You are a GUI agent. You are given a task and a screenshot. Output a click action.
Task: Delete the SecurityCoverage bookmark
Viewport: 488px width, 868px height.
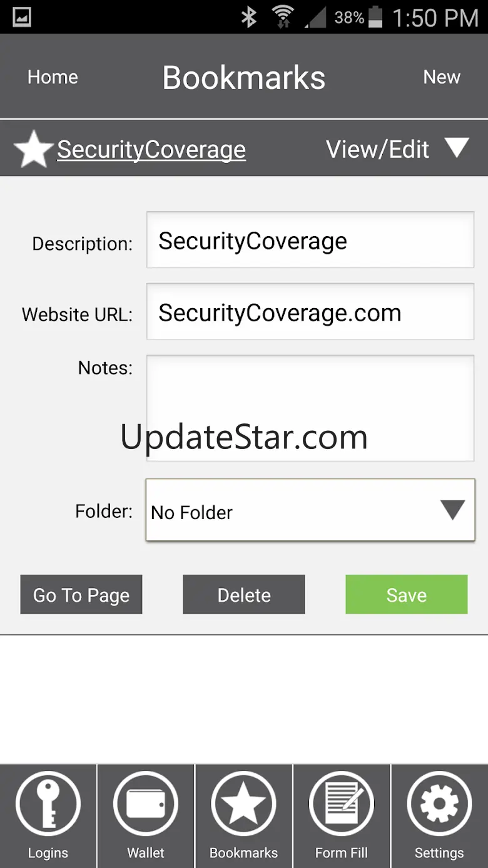pyautogui.click(x=244, y=594)
